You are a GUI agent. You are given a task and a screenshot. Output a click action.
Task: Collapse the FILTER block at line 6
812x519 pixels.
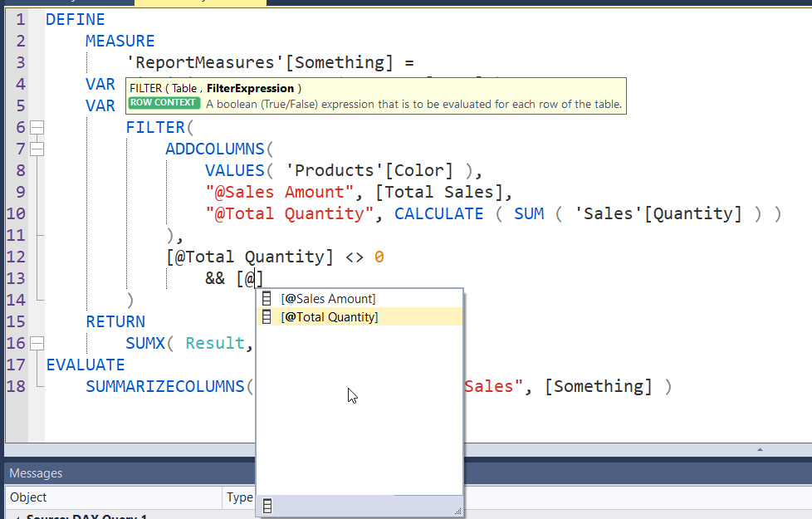tap(37, 127)
